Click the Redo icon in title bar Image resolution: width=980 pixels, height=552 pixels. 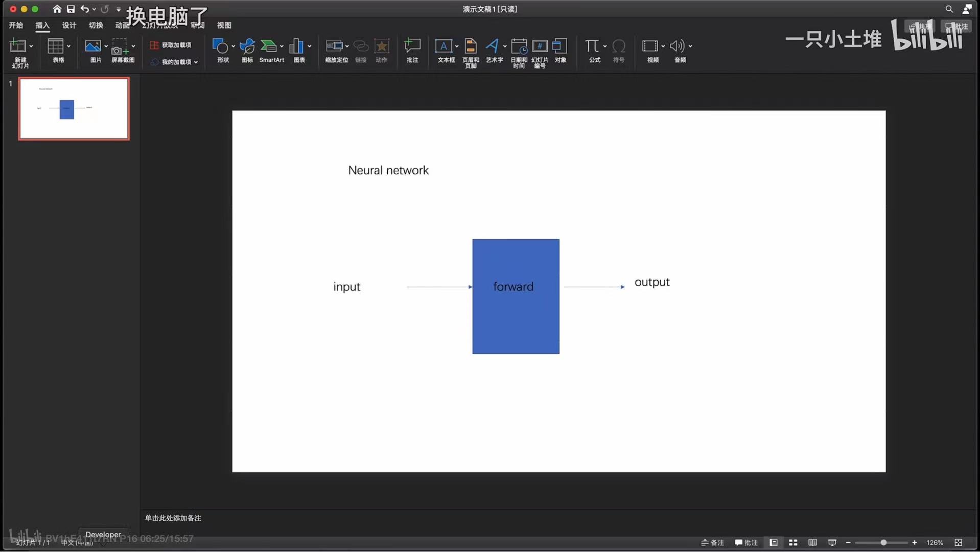click(x=105, y=9)
